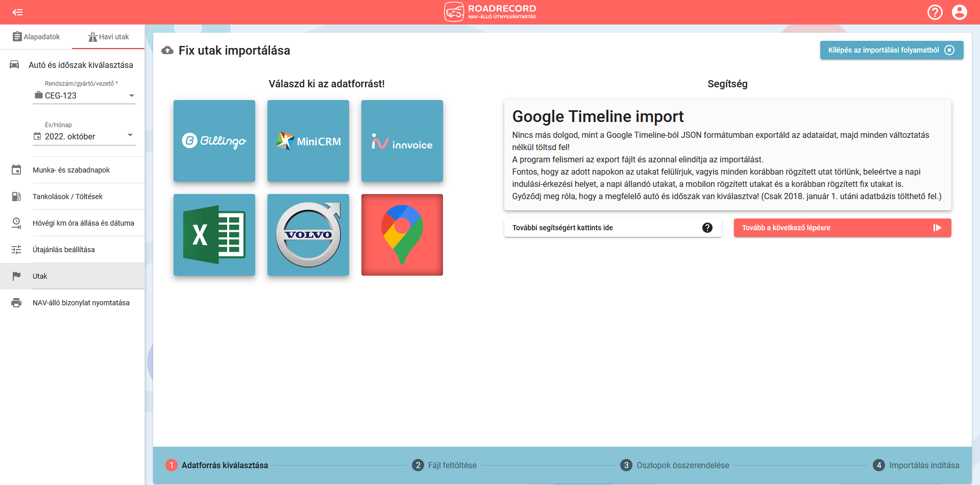Click step 3 Oszlopok összerendelése

click(675, 465)
